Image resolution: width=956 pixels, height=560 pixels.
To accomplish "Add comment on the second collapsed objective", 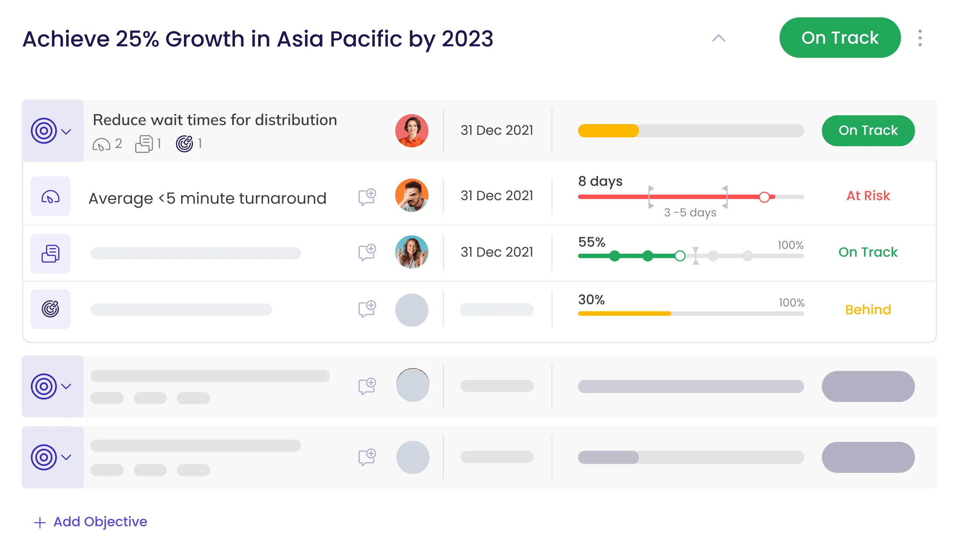I will tap(367, 386).
